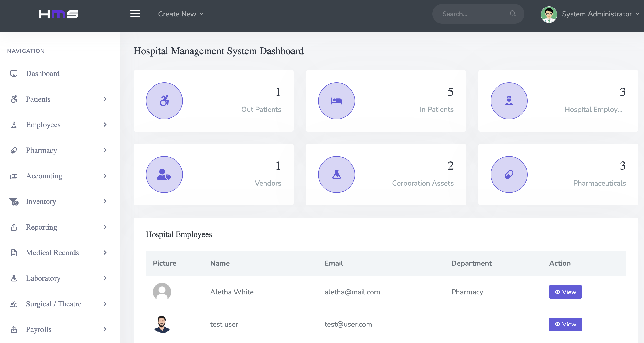Select the Patients icon in navigation
Screen dimensions: 644x343
pyautogui.click(x=14, y=99)
